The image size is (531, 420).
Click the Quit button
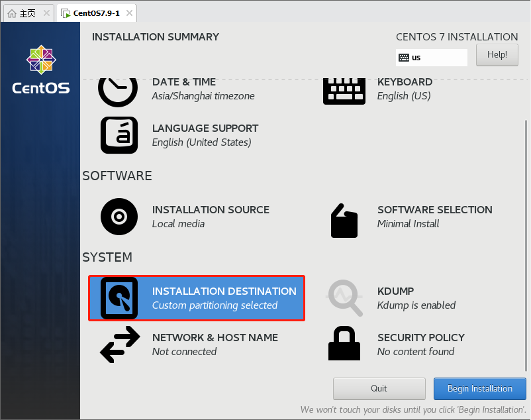(x=379, y=389)
